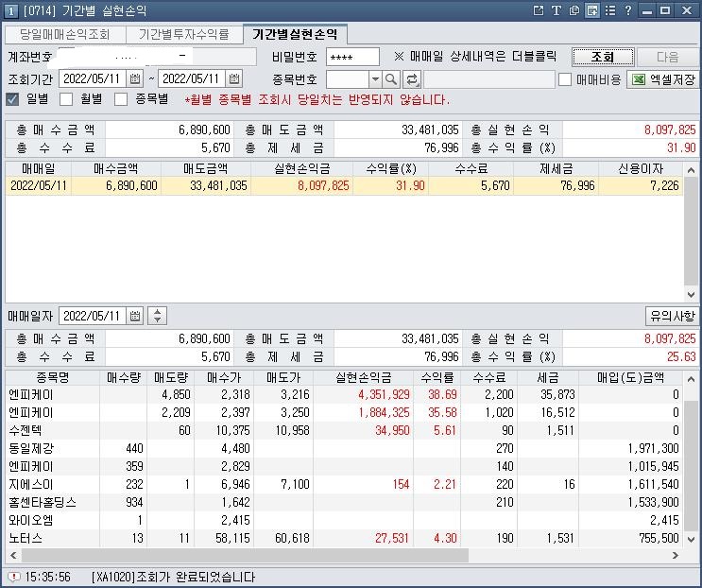Open the end date calendar picker
This screenshot has width=702, height=588.
point(234,78)
